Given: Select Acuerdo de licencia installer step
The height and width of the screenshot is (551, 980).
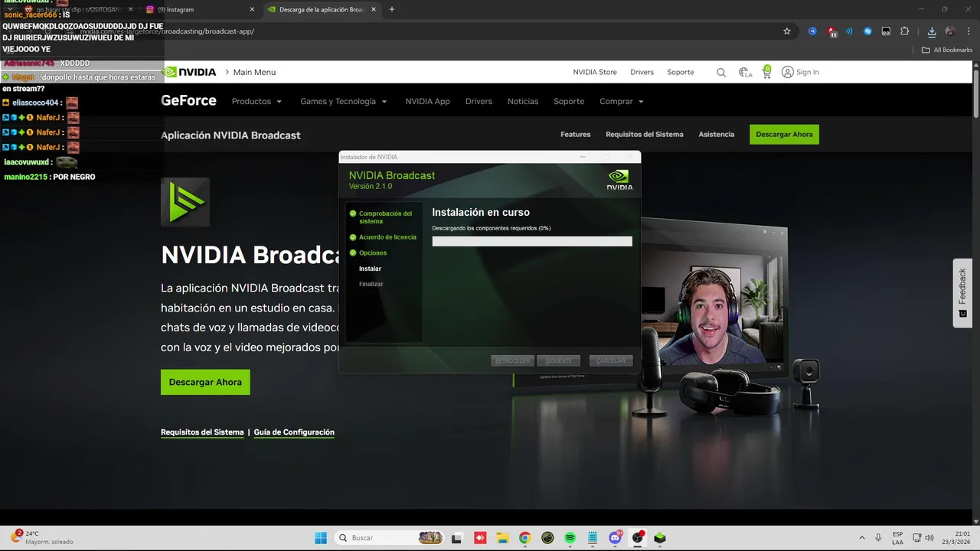Looking at the screenshot, I should pos(383,237).
